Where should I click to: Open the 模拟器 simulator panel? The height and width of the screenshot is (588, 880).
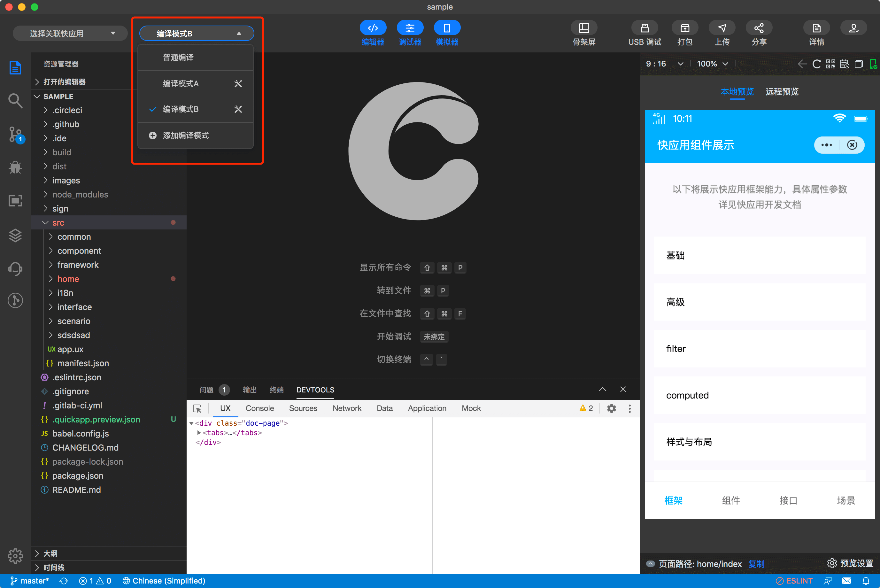[447, 33]
